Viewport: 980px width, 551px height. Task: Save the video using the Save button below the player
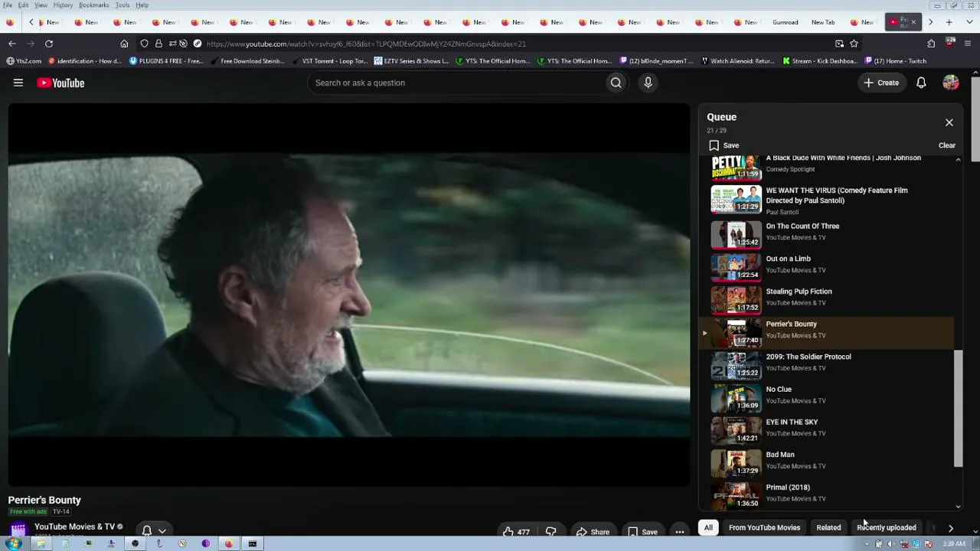(x=643, y=532)
